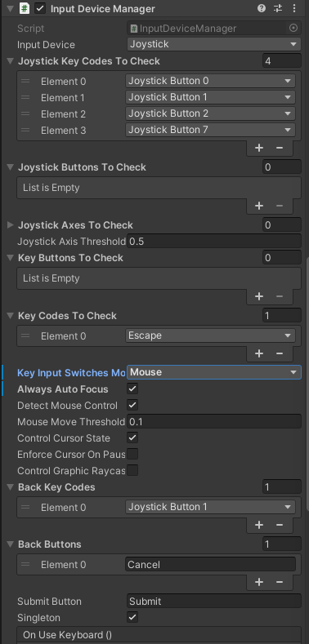This screenshot has height=644, width=309.
Task: Click the script C# hash icon
Action: pos(25,9)
